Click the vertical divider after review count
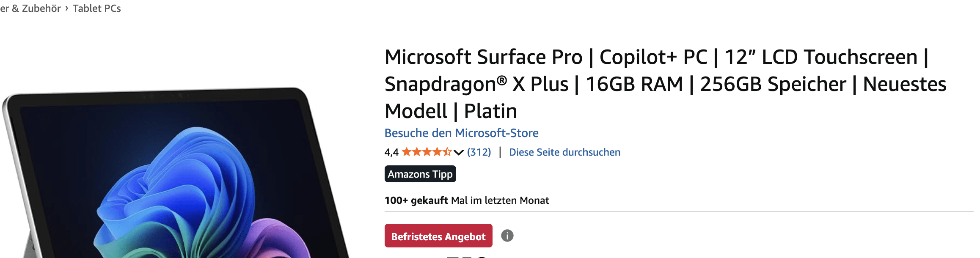 [x=500, y=152]
